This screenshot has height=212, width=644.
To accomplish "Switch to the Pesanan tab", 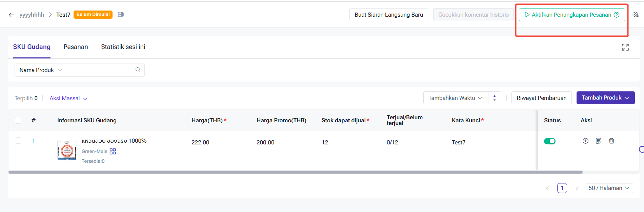I will pos(76,47).
